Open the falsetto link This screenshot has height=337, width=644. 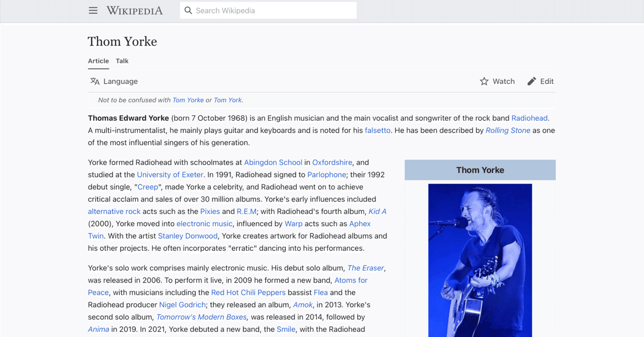377,130
